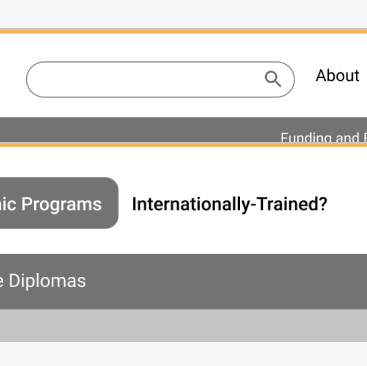Tap the search glass inside the search box
This screenshot has width=367, height=366.
click(x=273, y=79)
